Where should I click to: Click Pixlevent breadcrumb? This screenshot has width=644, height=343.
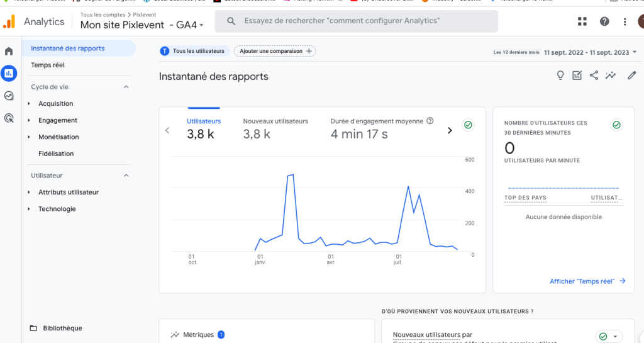point(145,14)
